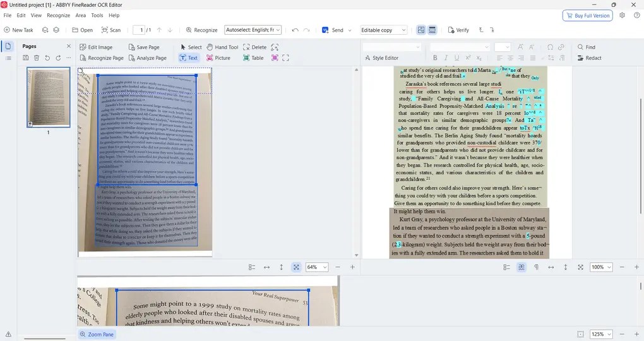Insert a special character with the omega icon

coord(550,47)
